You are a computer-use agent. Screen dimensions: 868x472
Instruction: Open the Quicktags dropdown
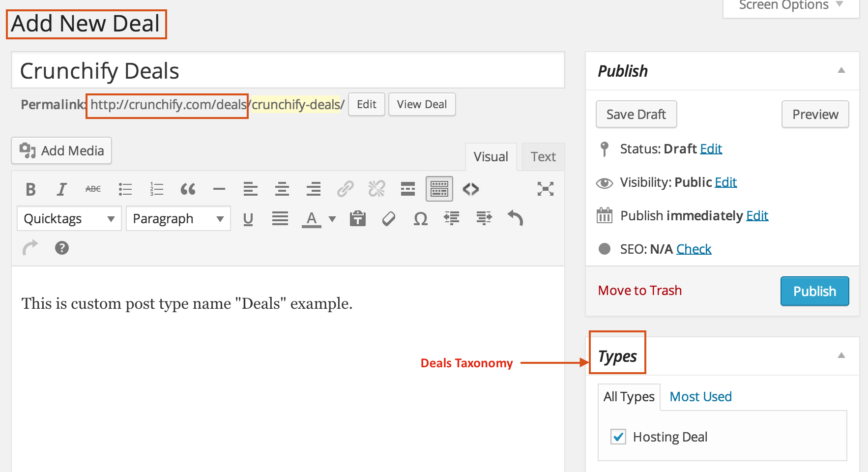click(69, 219)
